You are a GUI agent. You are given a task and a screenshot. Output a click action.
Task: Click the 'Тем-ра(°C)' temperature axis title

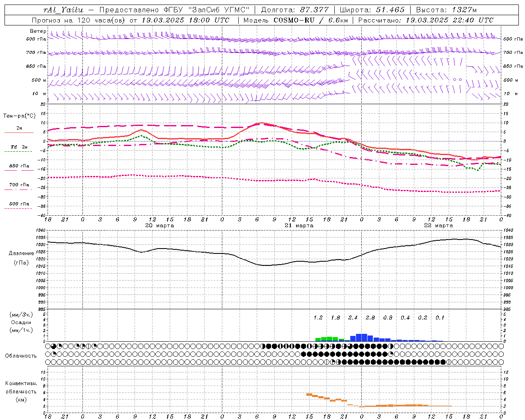19,116
